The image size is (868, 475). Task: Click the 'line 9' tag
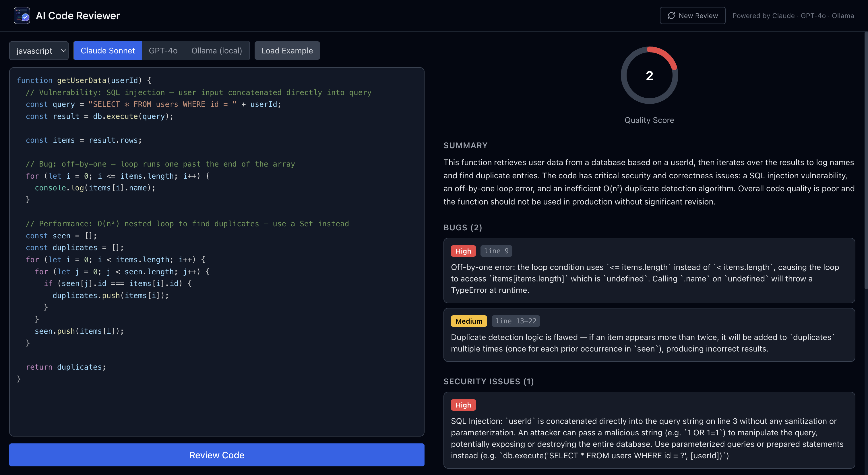click(x=496, y=251)
